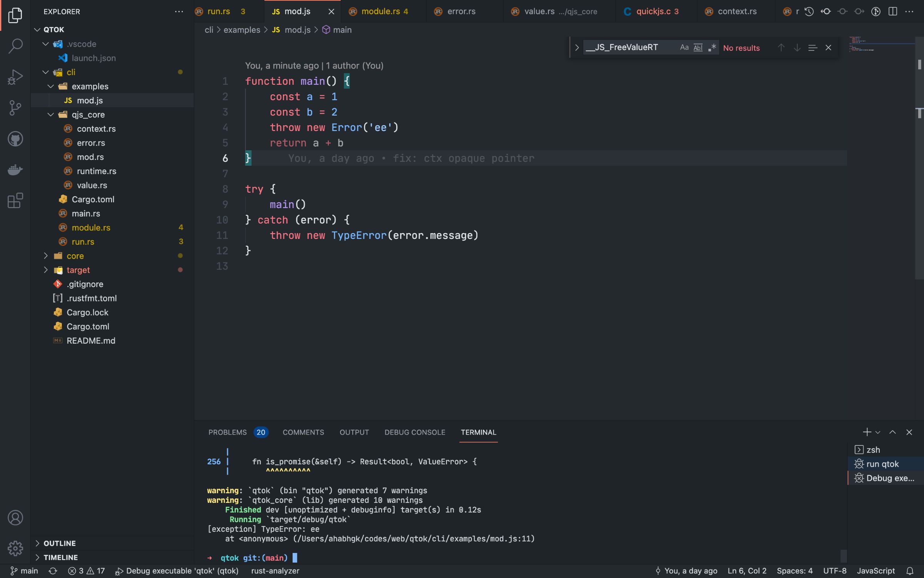Click the split editor right icon
Viewport: 924px width, 578px height.
(892, 12)
